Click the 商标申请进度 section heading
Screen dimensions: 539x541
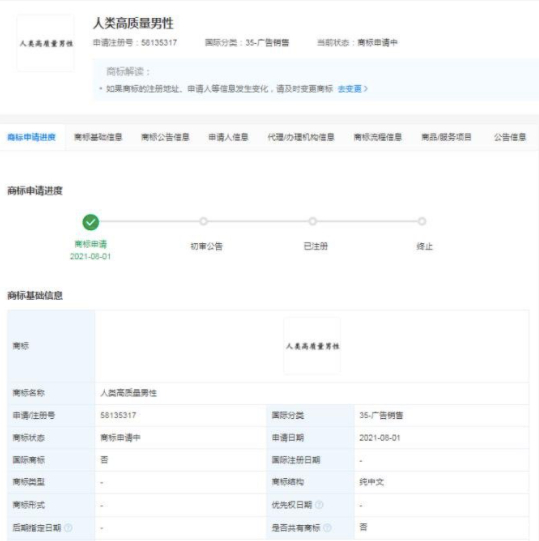coord(35,191)
